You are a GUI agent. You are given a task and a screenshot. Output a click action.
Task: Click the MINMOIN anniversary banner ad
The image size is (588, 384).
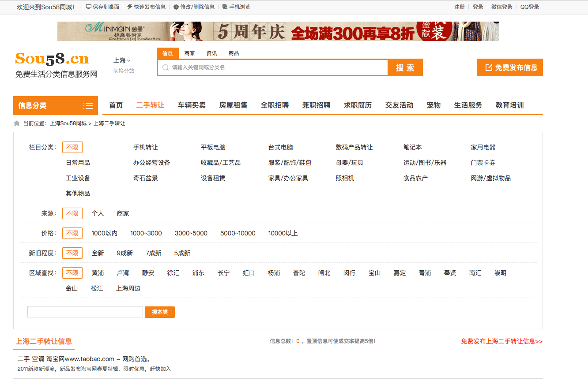(278, 31)
